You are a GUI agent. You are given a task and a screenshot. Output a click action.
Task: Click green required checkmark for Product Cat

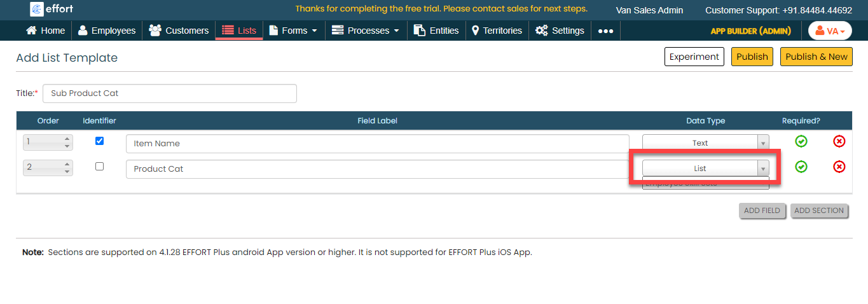[x=801, y=167]
